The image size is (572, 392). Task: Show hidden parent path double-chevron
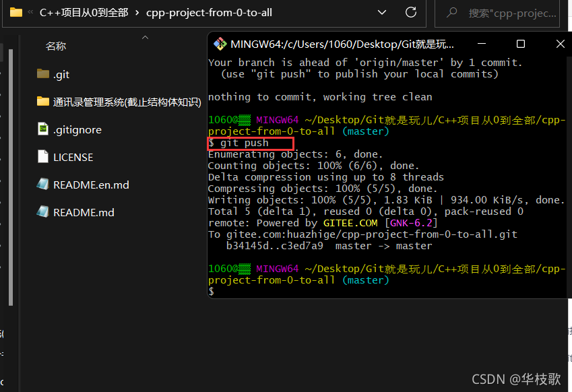pos(30,12)
